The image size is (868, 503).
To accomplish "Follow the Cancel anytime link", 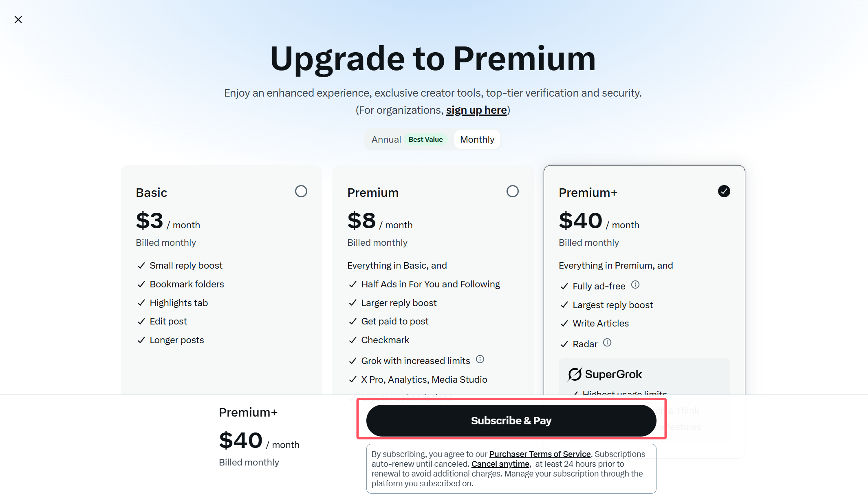I will (500, 464).
